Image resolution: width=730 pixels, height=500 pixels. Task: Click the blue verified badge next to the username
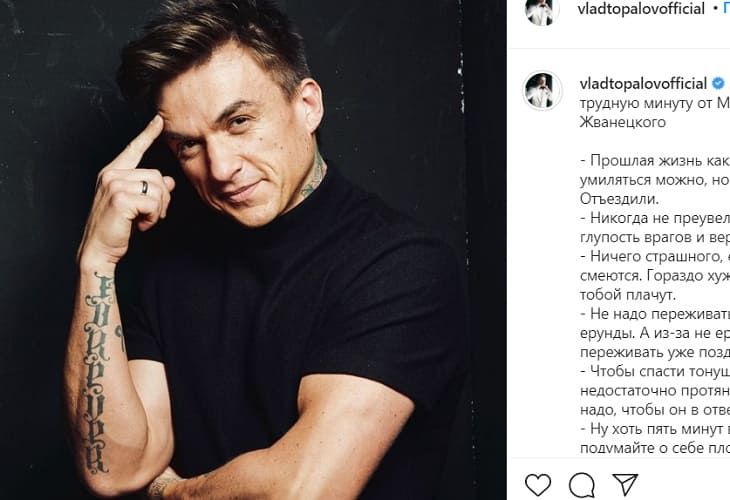pyautogui.click(x=718, y=83)
